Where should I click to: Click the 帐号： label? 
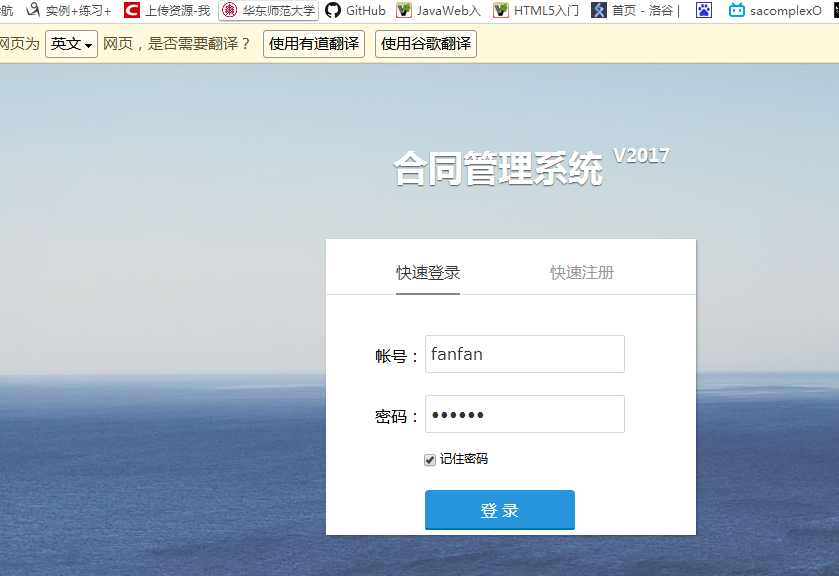tap(396, 356)
